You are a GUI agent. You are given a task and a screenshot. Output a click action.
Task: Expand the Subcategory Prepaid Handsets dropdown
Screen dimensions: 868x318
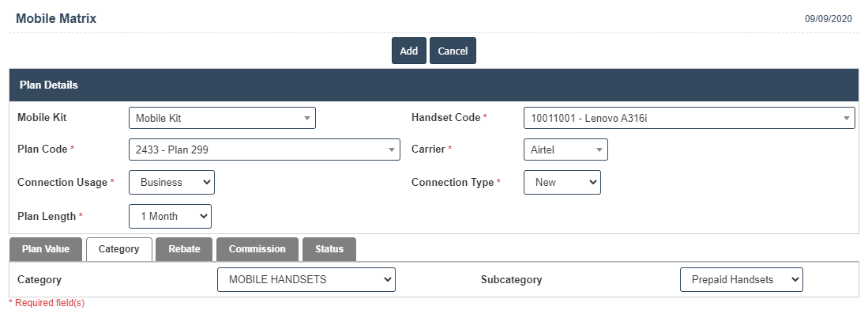[741, 279]
